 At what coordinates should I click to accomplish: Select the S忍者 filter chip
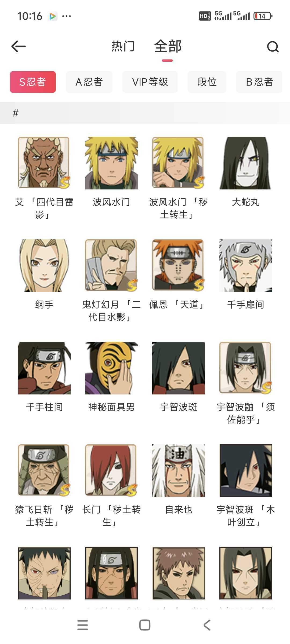(33, 82)
